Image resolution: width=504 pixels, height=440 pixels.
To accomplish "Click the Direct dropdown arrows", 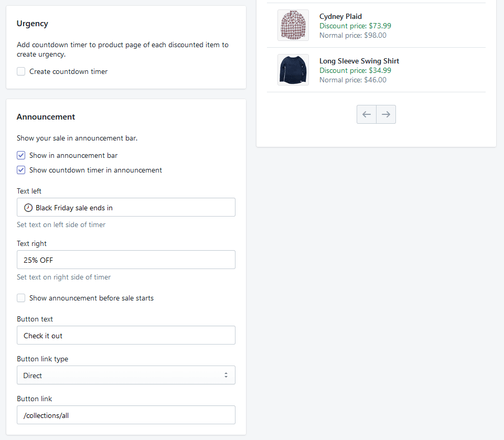I will point(226,375).
